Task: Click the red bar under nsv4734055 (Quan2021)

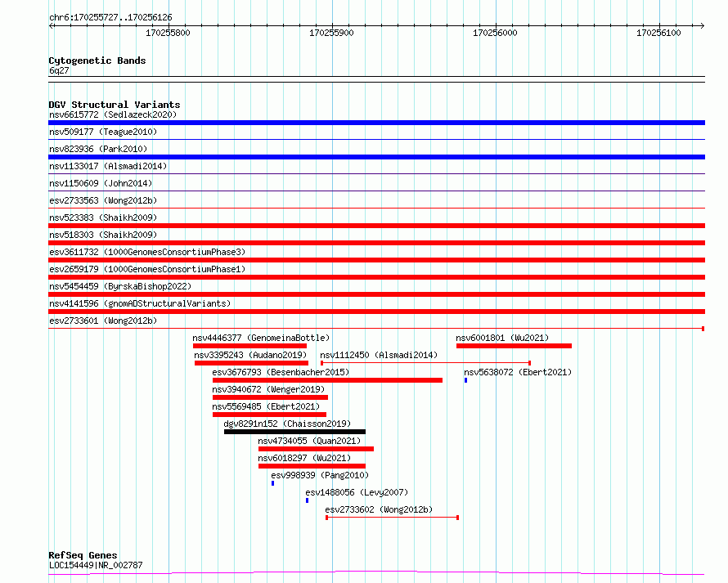Action: click(317, 449)
